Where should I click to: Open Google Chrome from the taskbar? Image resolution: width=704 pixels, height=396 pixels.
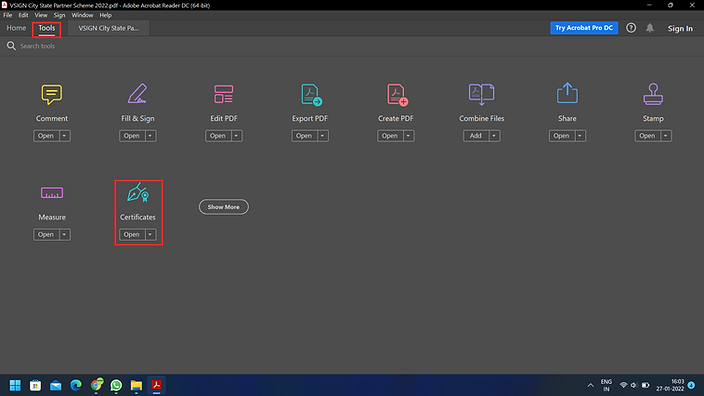click(96, 385)
